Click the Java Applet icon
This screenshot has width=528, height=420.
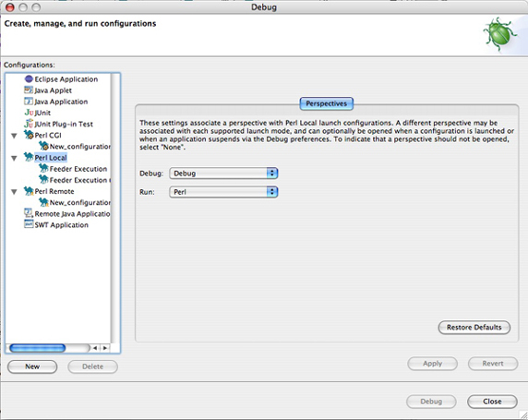(x=29, y=90)
